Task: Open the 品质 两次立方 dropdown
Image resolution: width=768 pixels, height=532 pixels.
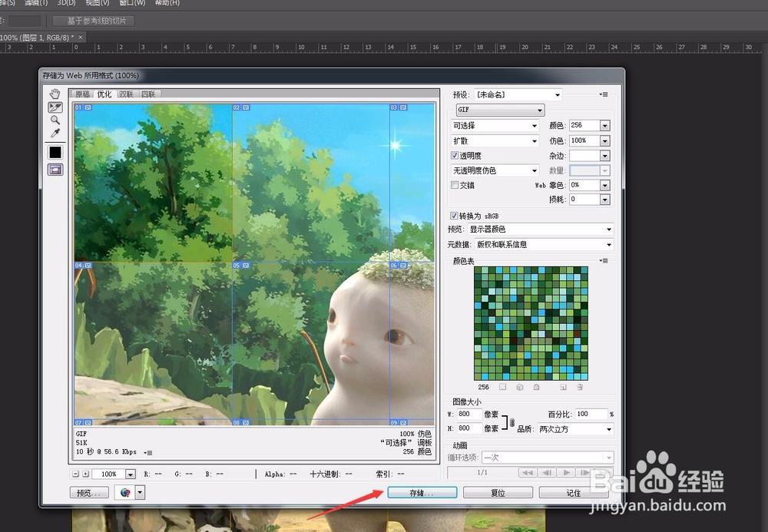Action: coord(575,429)
